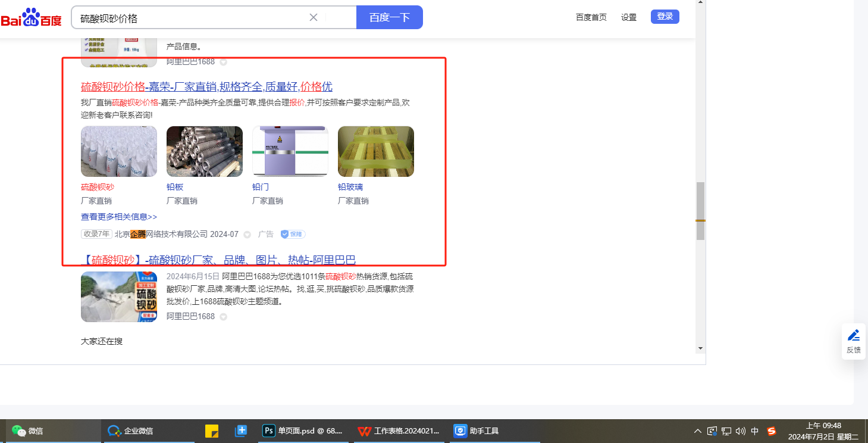The height and width of the screenshot is (443, 868).
Task: Open yellow sticky notes taskbar icon
Action: pos(212,431)
